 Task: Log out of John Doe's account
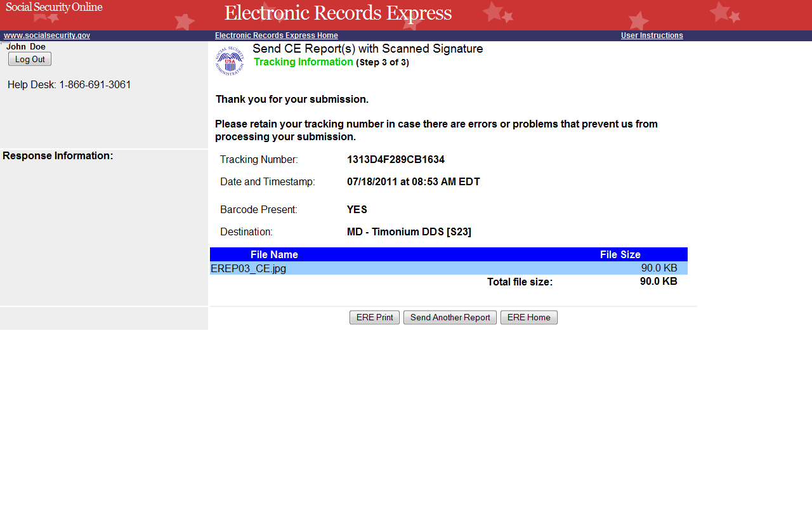click(30, 59)
